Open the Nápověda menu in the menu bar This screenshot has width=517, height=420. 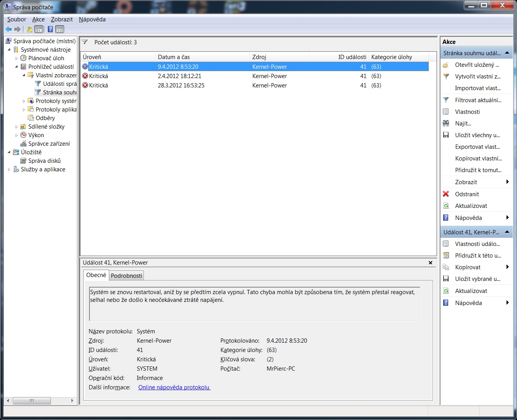coord(92,19)
